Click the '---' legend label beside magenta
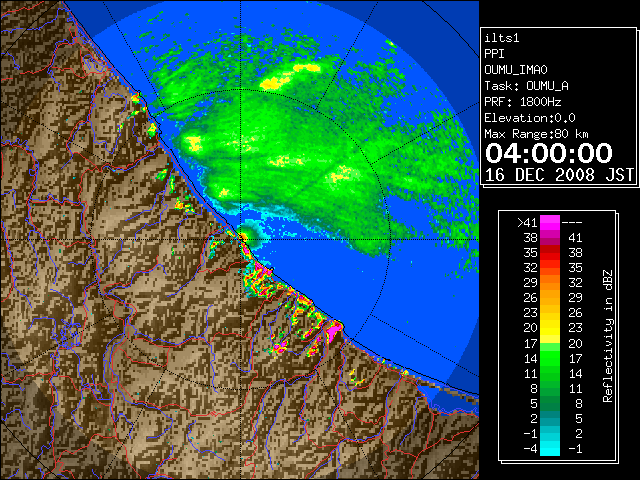Screen dimensions: 640x480 click(571, 223)
